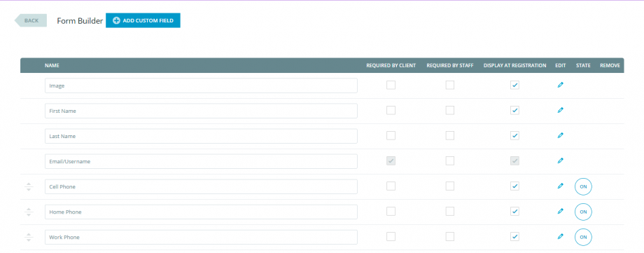Check Required by Staff for Email/Username
The width and height of the screenshot is (644, 253).
click(450, 161)
